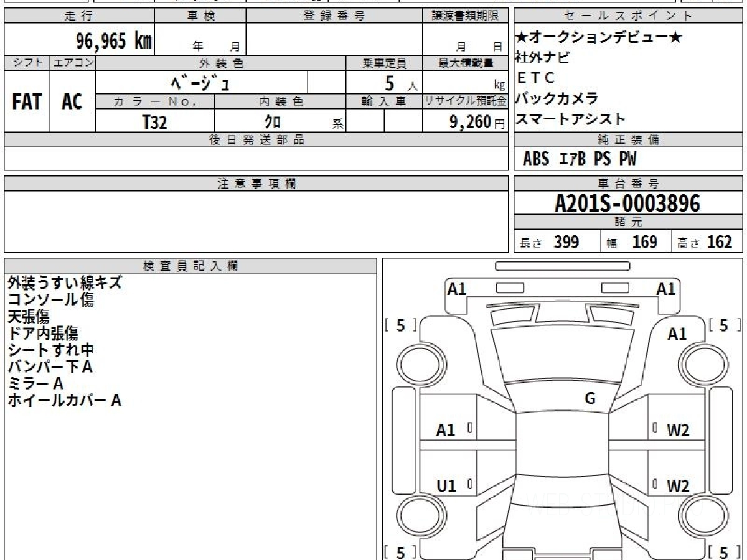
Task: Select the 最大積載量 header
Action: click(x=465, y=63)
